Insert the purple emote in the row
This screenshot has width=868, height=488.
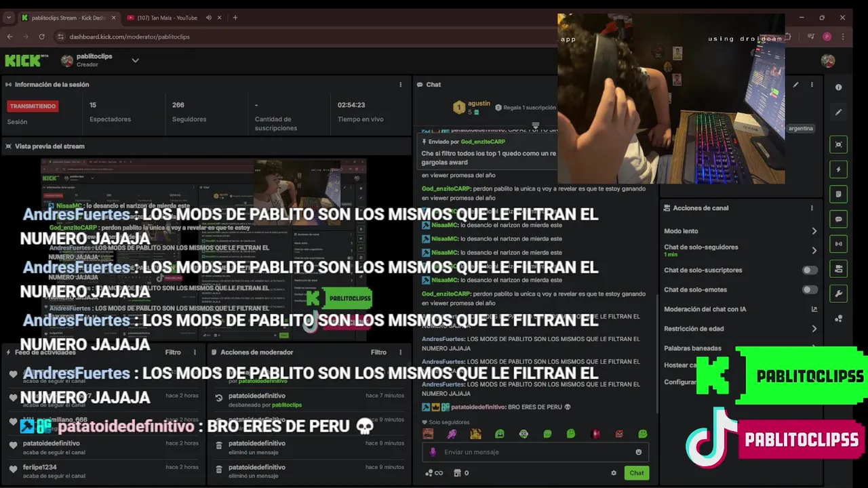(452, 434)
